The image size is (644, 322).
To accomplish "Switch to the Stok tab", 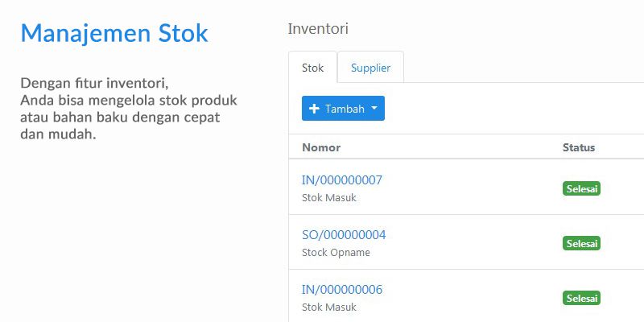I will (312, 68).
